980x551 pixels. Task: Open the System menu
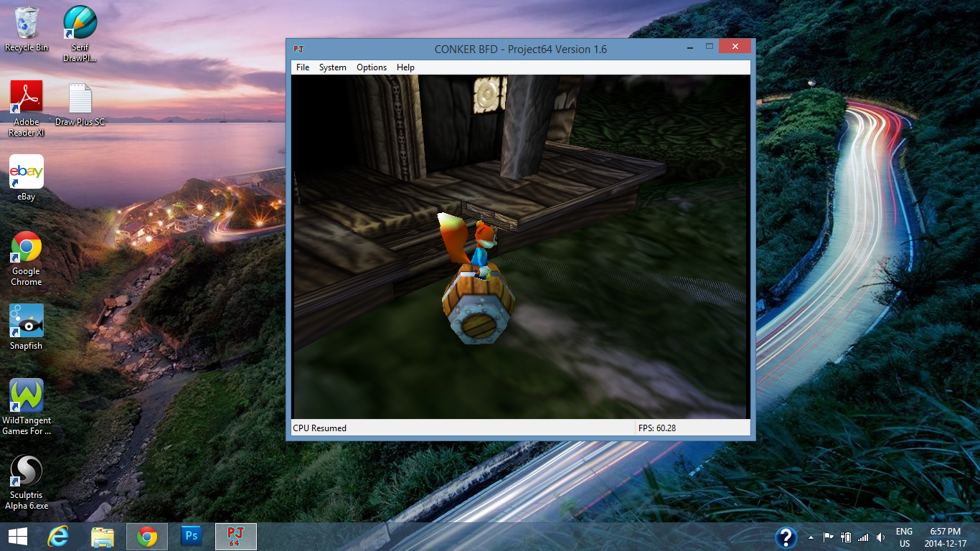(x=332, y=67)
